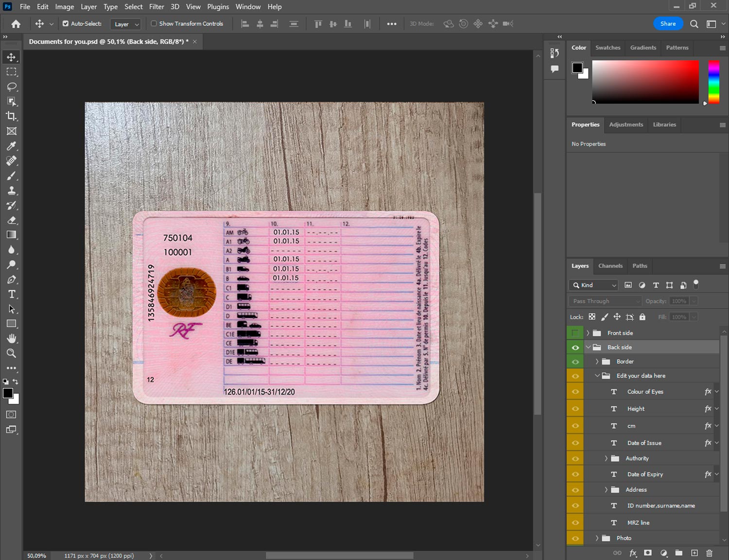Viewport: 729px width, 560px height.
Task: Show the Front side group visibility
Action: [575, 333]
